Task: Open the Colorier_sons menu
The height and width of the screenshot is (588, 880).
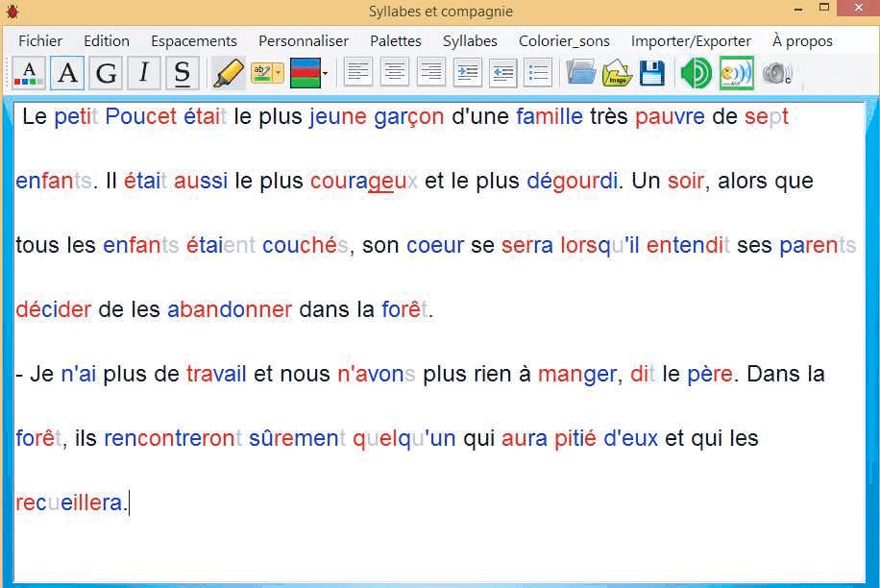Action: 564,40
